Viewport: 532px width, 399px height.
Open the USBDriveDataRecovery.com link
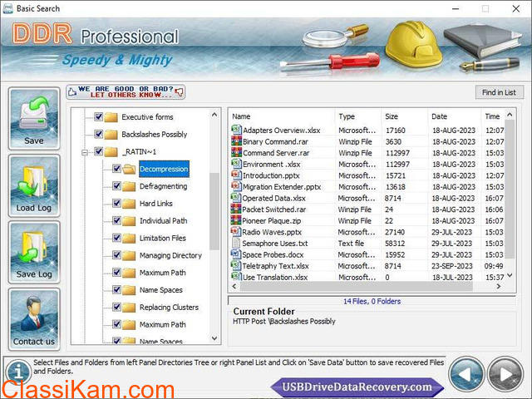(357, 387)
